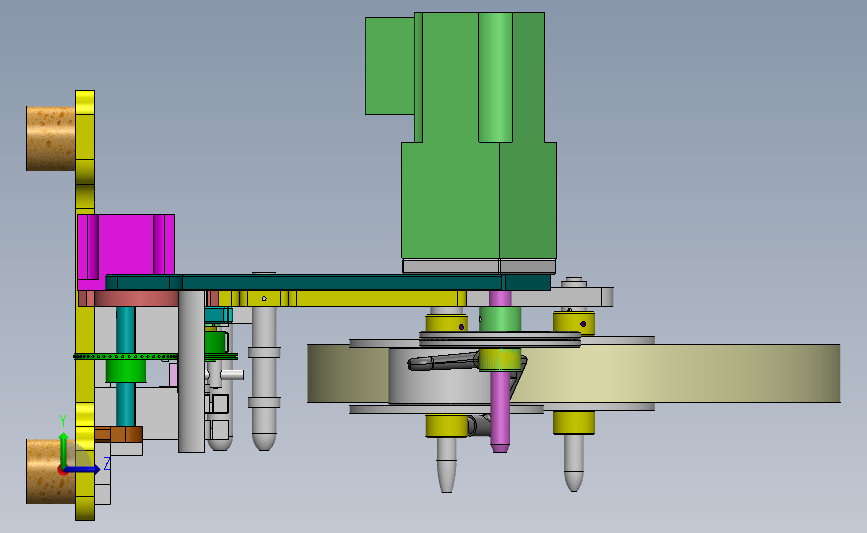Select the upper cork-textured cylinder

click(50, 138)
